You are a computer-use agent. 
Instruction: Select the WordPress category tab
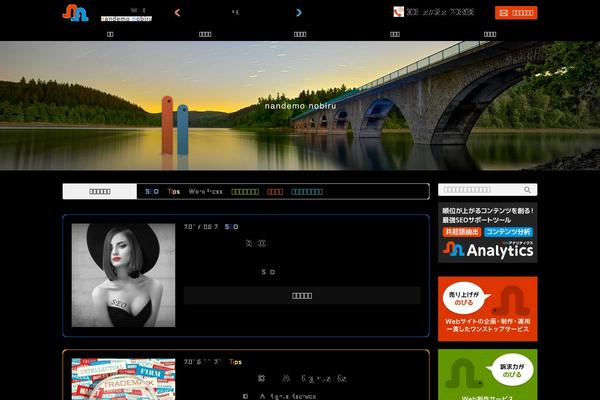(x=205, y=191)
